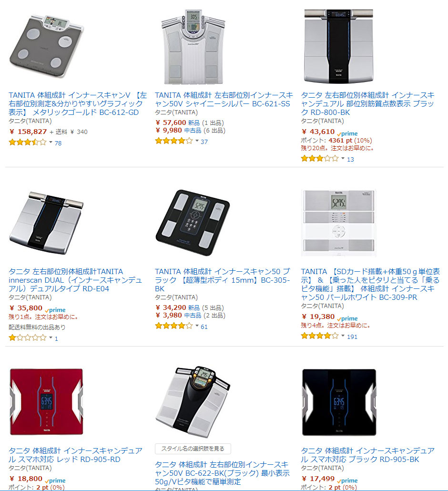448x491 pixels.
Task: View the 13 customer reviews for RD-800-BK
Action: pyautogui.click(x=350, y=159)
